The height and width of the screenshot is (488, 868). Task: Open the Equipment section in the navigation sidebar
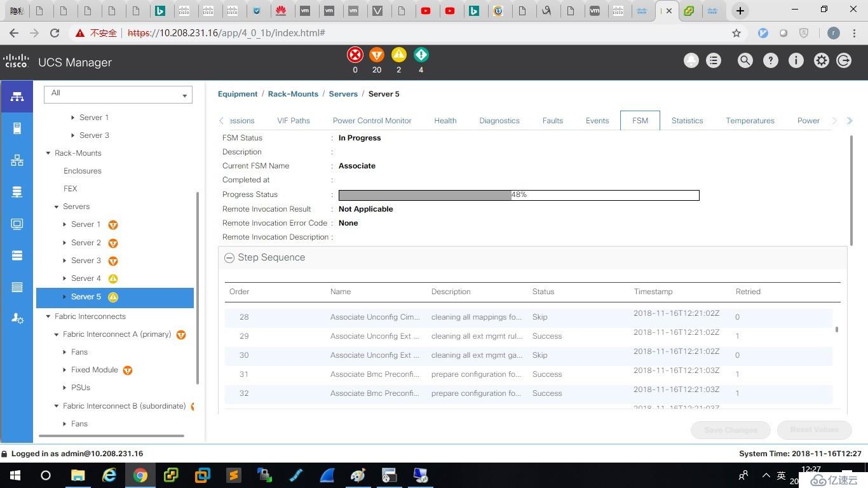point(17,97)
